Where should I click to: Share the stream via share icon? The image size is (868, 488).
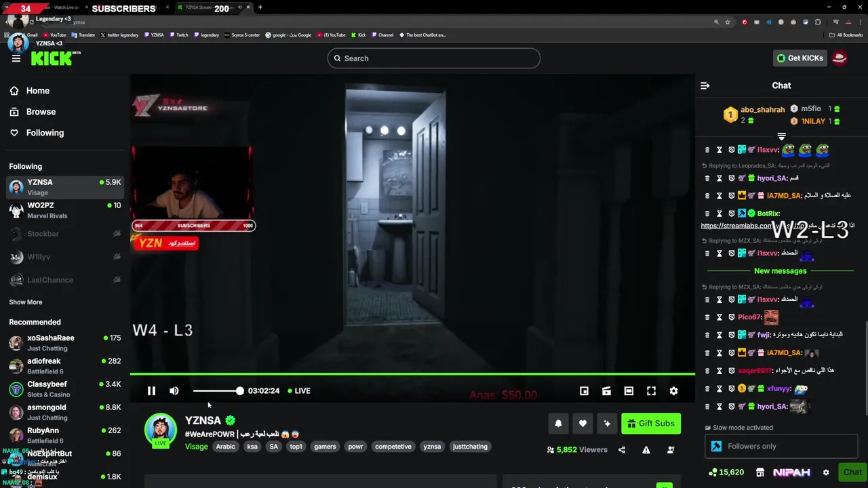click(622, 450)
